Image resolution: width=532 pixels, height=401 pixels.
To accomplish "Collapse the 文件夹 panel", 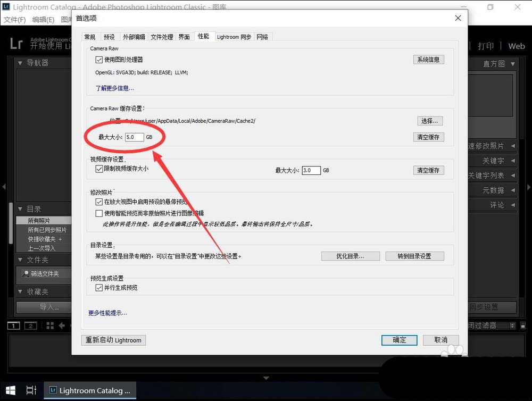I will 20,260.
